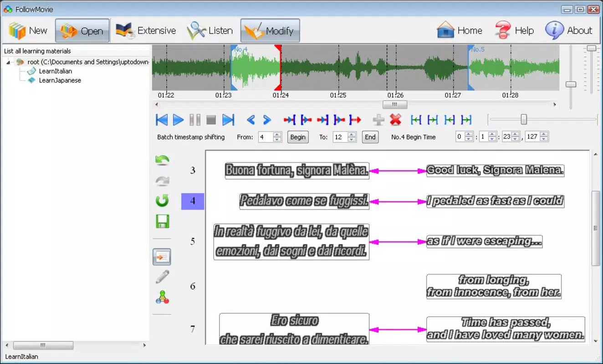Stop playback with the grey square icon
This screenshot has height=364, width=603.
[x=211, y=120]
